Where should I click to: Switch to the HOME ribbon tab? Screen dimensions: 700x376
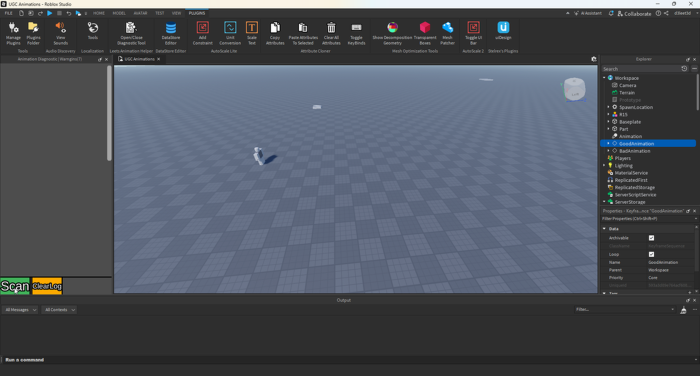(99, 13)
